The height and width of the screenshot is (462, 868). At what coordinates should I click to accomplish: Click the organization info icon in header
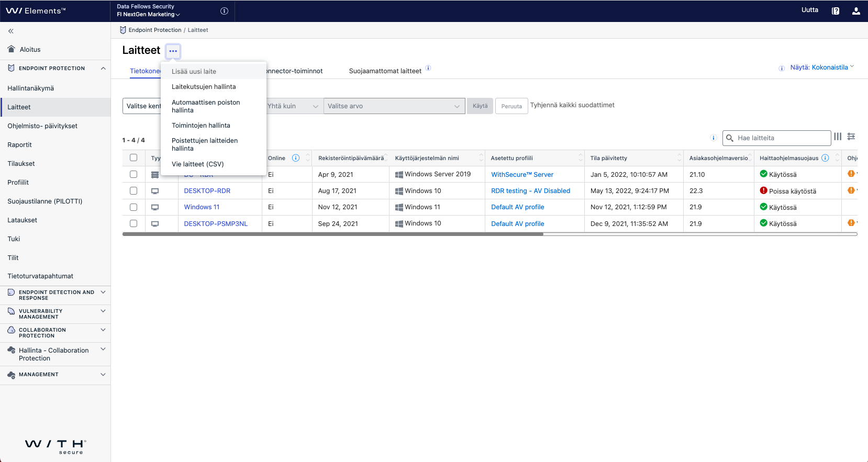pyautogui.click(x=224, y=11)
